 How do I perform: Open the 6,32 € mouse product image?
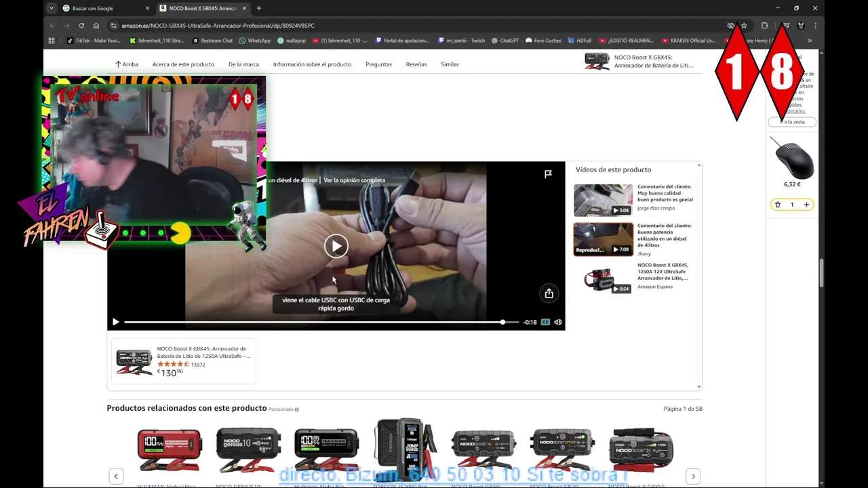click(792, 157)
